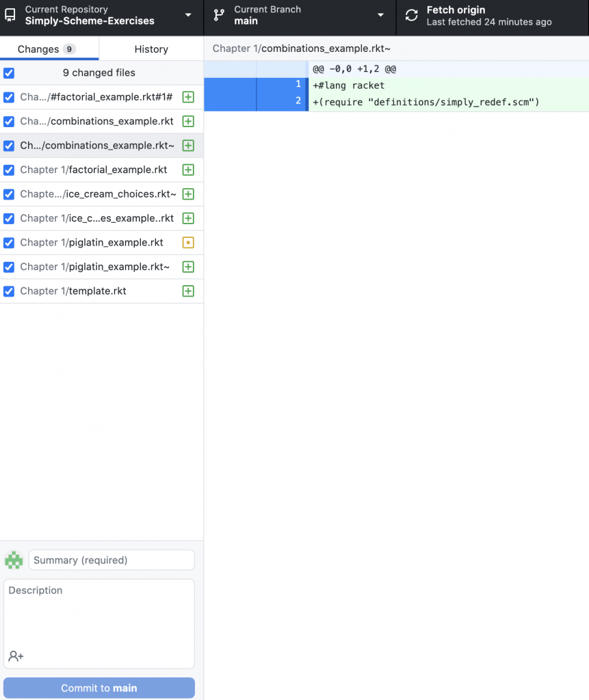This screenshot has height=700, width=589.
Task: Click the Commit to main button
Action: [99, 688]
